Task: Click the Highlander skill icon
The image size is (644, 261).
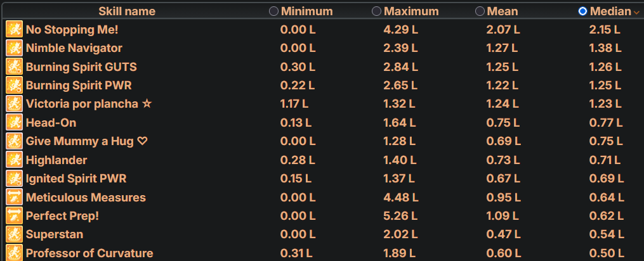Action: pyautogui.click(x=14, y=160)
